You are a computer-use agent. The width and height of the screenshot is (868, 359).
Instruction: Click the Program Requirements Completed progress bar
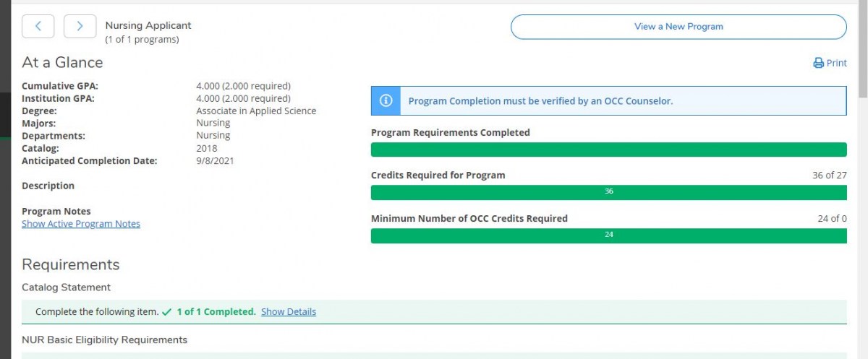(608, 150)
